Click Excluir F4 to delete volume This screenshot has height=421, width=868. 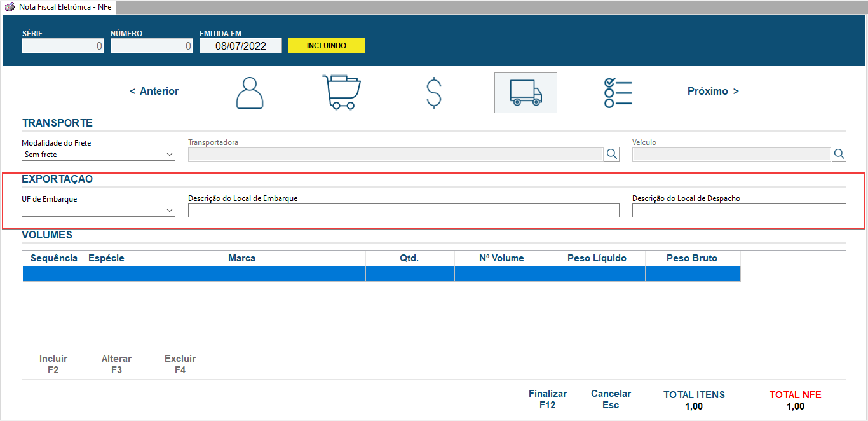click(x=180, y=364)
